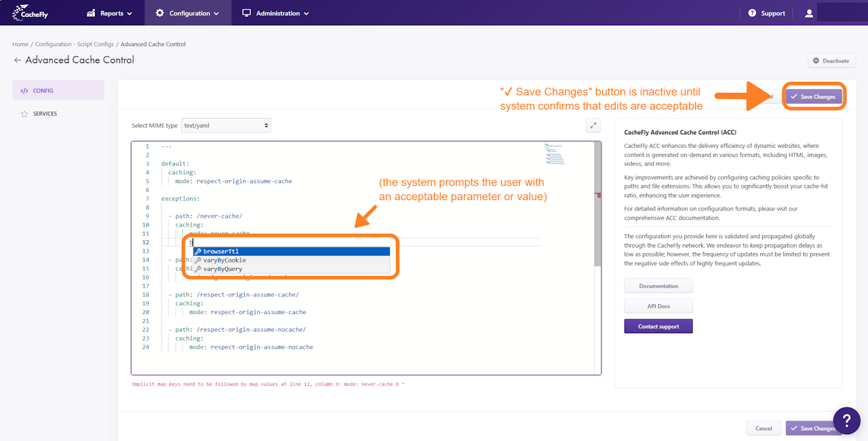Choose varyByCookie autocomplete suggestion
868x441 pixels.
coord(292,261)
